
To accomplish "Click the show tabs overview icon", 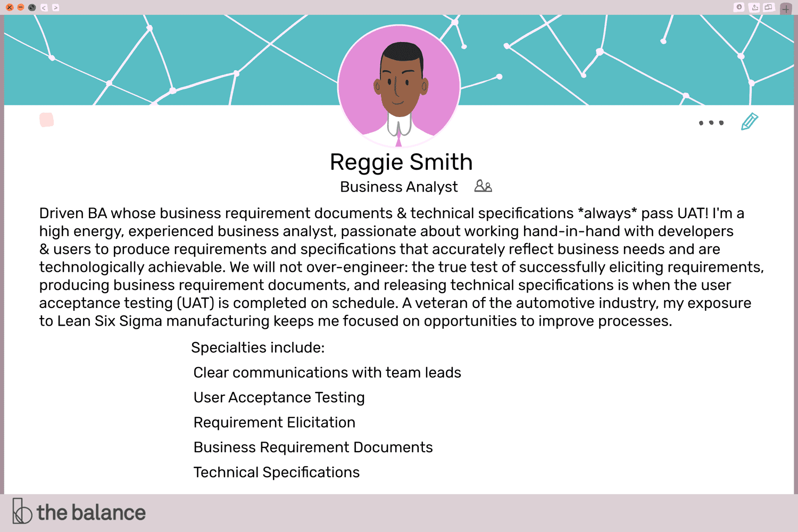I will (768, 7).
